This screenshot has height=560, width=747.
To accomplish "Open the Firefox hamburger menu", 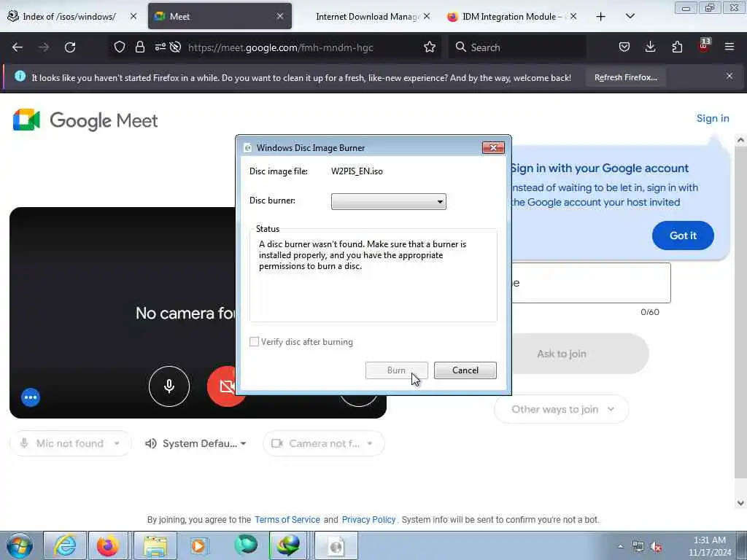I will (x=729, y=47).
